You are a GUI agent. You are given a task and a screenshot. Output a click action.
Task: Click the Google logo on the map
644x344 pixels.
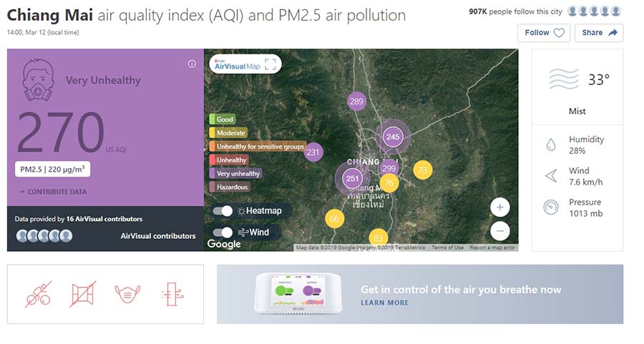[224, 245]
